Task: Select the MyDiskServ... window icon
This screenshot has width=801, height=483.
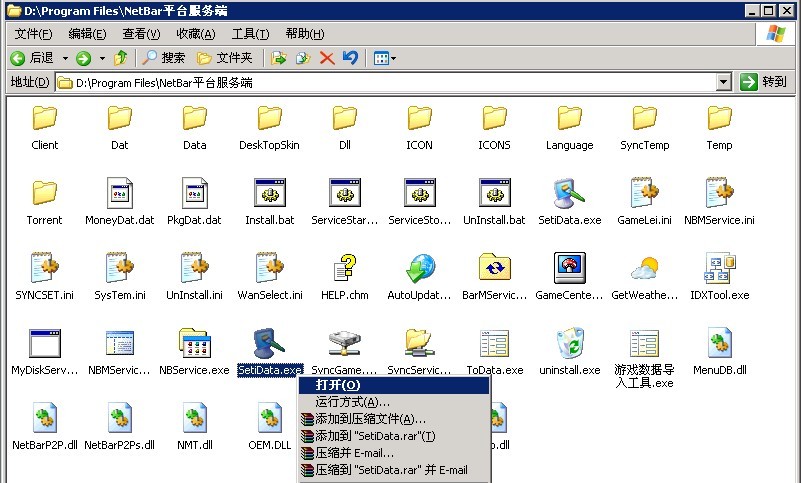Action: (x=45, y=343)
